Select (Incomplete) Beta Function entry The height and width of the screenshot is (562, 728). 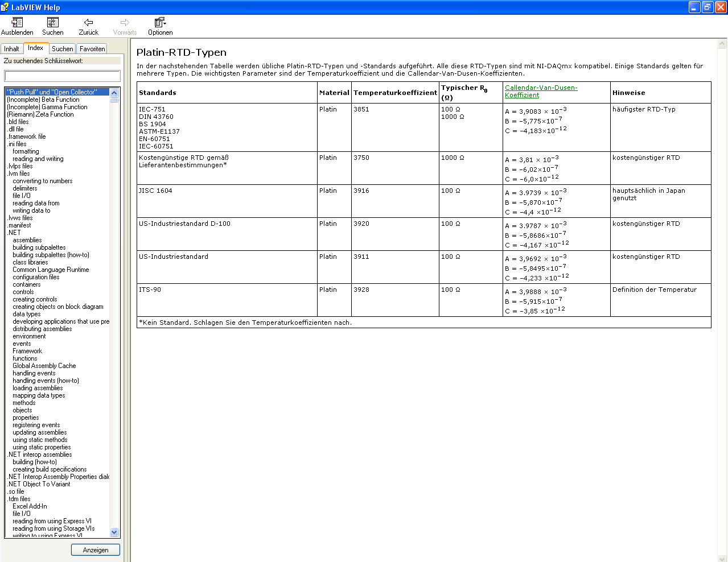43,100
